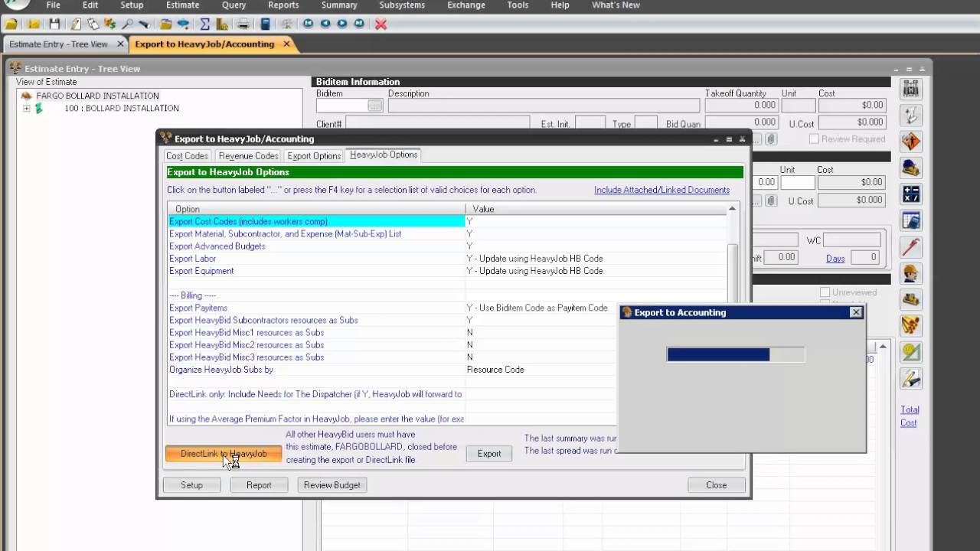The width and height of the screenshot is (980, 551).
Task: Click the Days link
Action: tap(835, 259)
